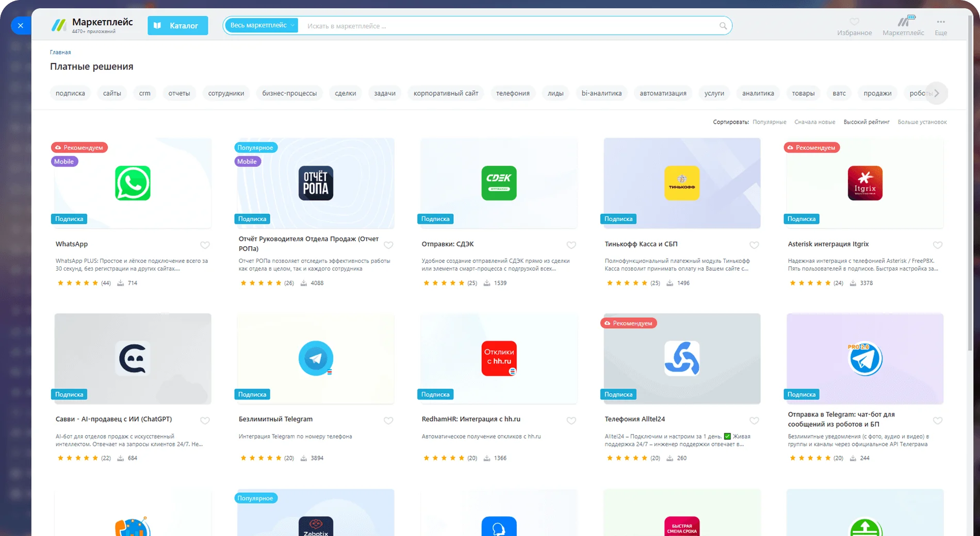Open the Tinkoff yellow app icon
The image size is (980, 536).
point(682,183)
